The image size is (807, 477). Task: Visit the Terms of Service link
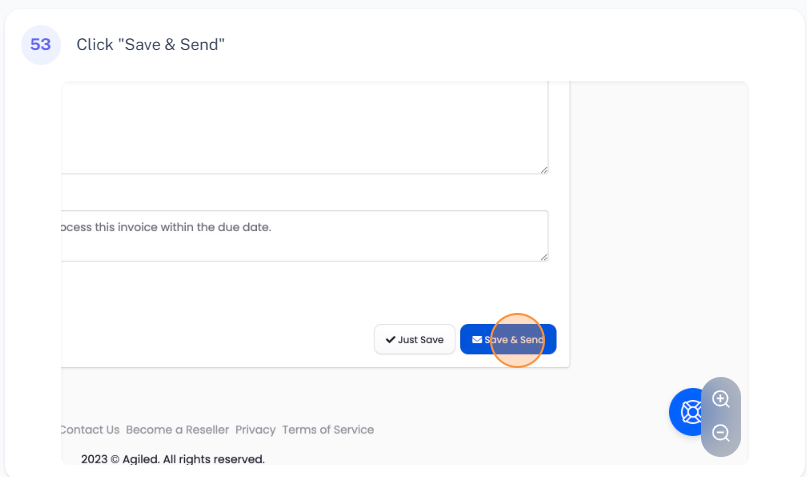click(x=328, y=430)
